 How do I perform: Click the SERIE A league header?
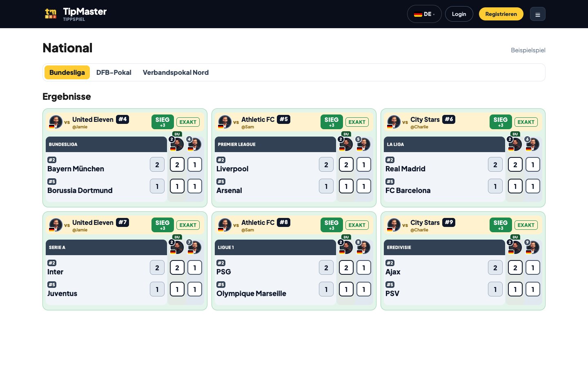coord(106,247)
